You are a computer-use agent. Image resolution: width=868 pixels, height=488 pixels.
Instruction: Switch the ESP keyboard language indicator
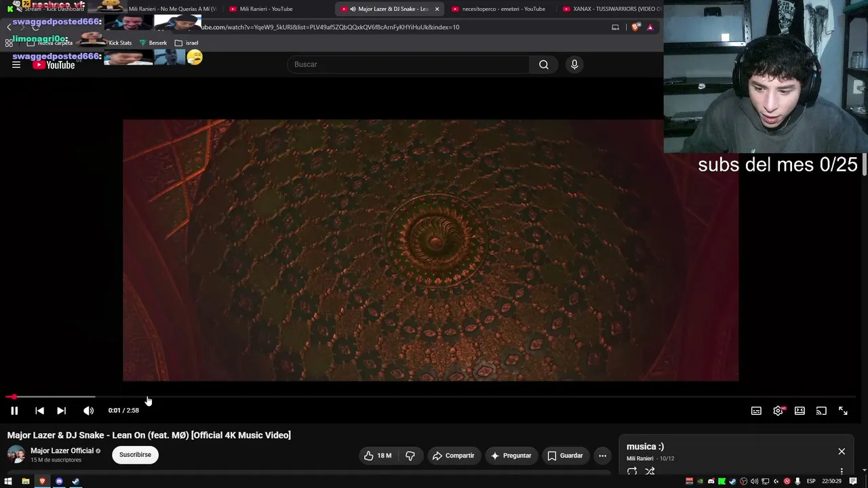(811, 481)
